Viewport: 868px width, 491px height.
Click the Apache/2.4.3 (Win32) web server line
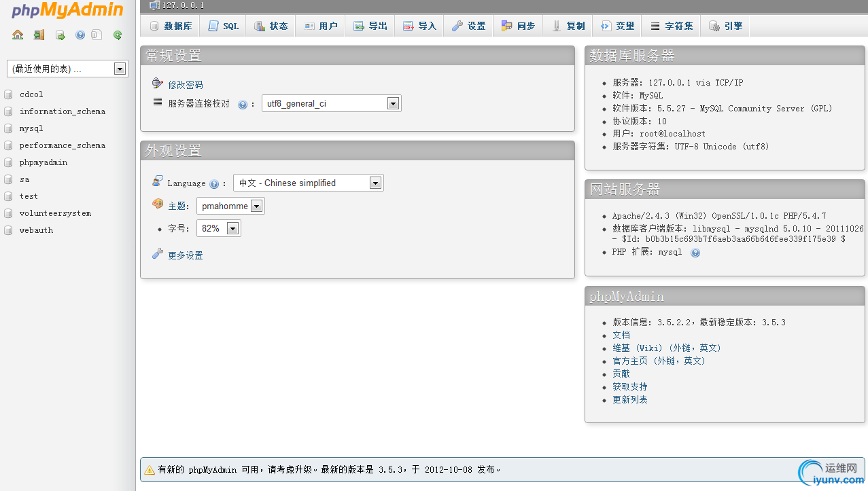click(x=719, y=216)
